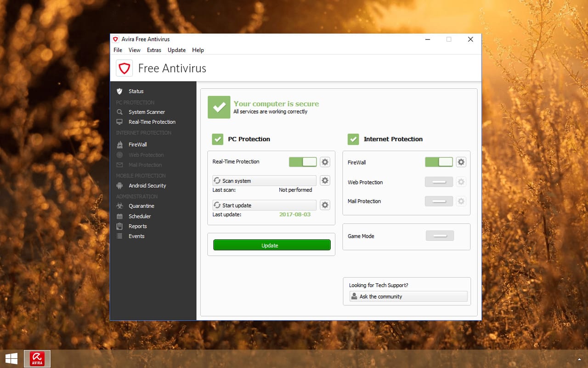Open the Help menu

[x=198, y=50]
